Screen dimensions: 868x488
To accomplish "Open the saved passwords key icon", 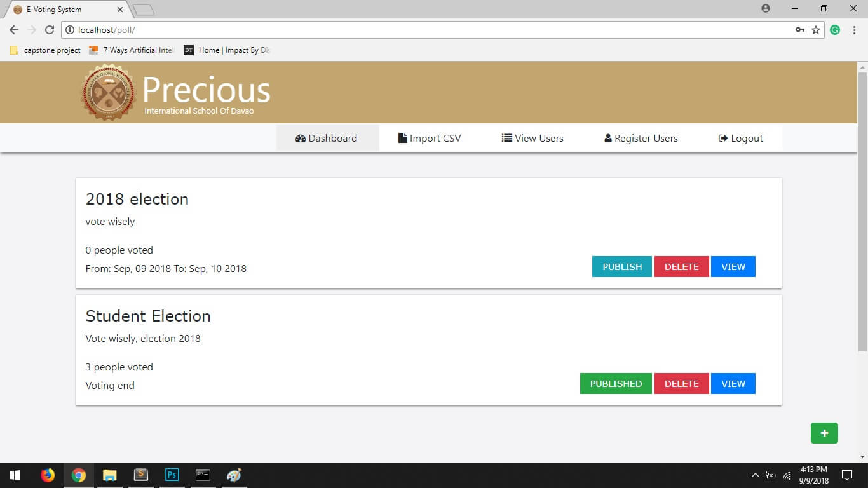I will [800, 30].
